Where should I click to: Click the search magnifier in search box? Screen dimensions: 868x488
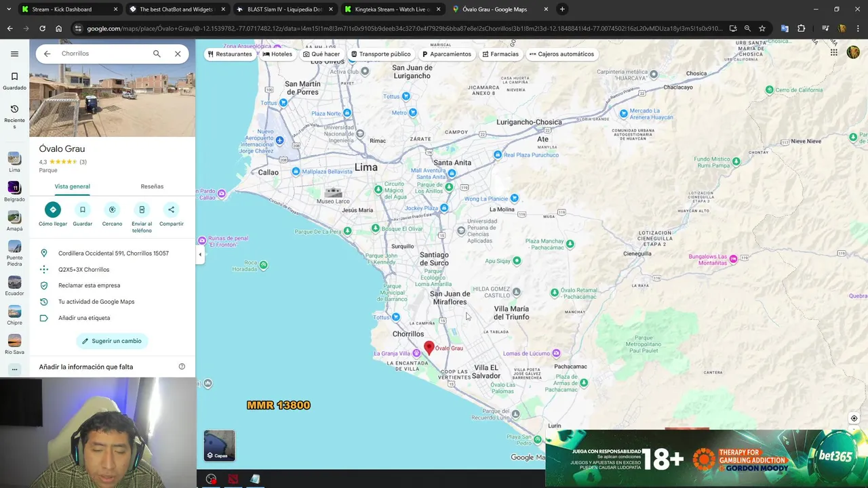coord(157,54)
